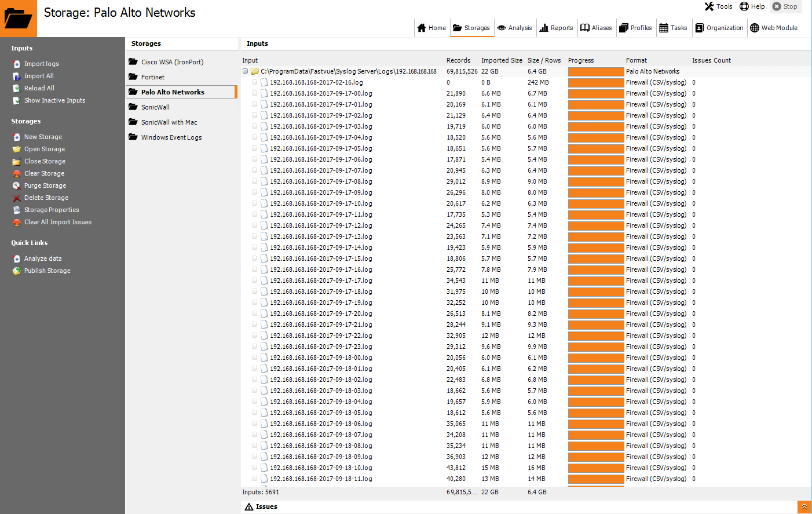The image size is (812, 514).
Task: Toggle checkbox for 2017-09-18-06.log row
Action: tap(254, 424)
